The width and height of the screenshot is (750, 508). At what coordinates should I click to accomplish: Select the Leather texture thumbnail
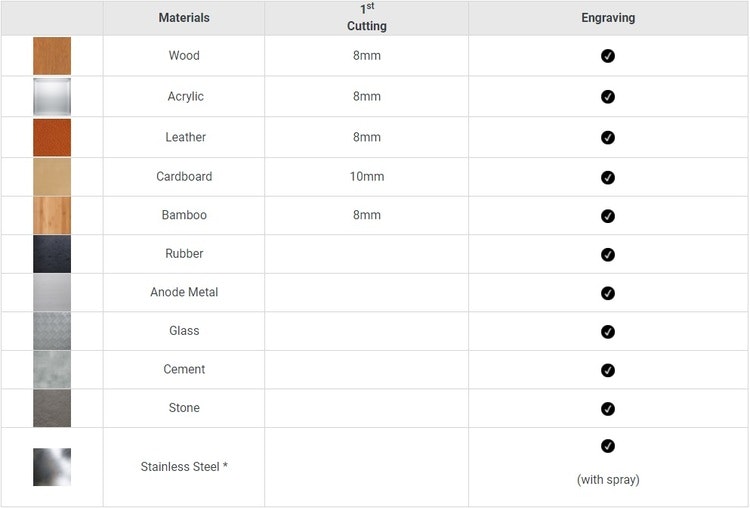[52, 138]
